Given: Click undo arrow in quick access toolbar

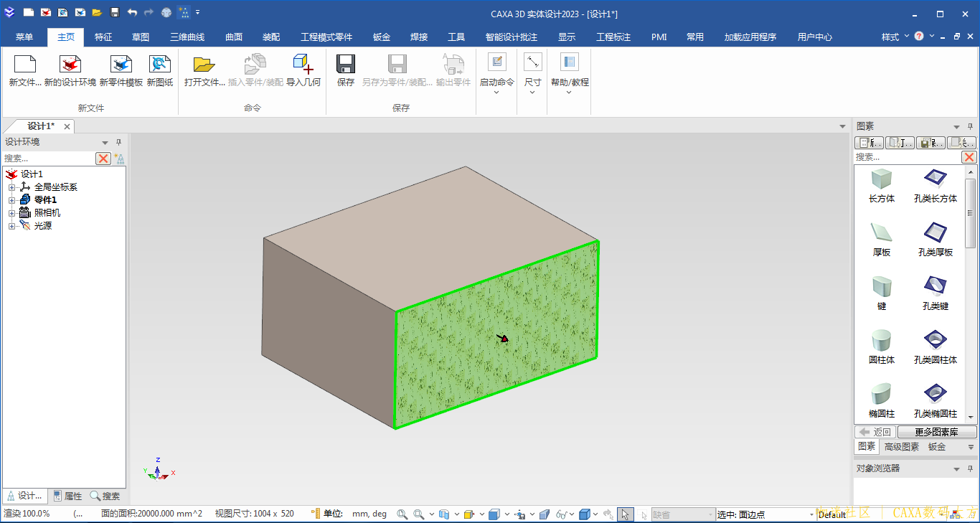Looking at the screenshot, I should pyautogui.click(x=132, y=13).
